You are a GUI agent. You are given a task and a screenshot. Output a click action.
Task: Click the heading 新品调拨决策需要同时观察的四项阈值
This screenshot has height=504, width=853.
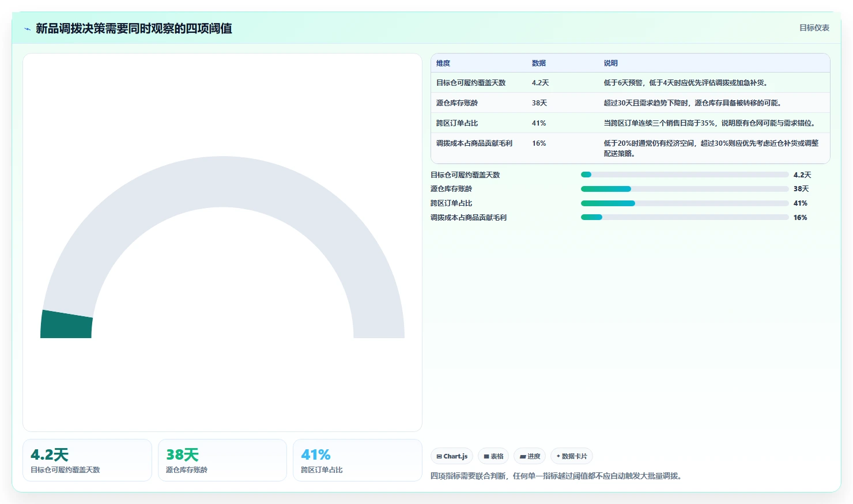tap(134, 28)
